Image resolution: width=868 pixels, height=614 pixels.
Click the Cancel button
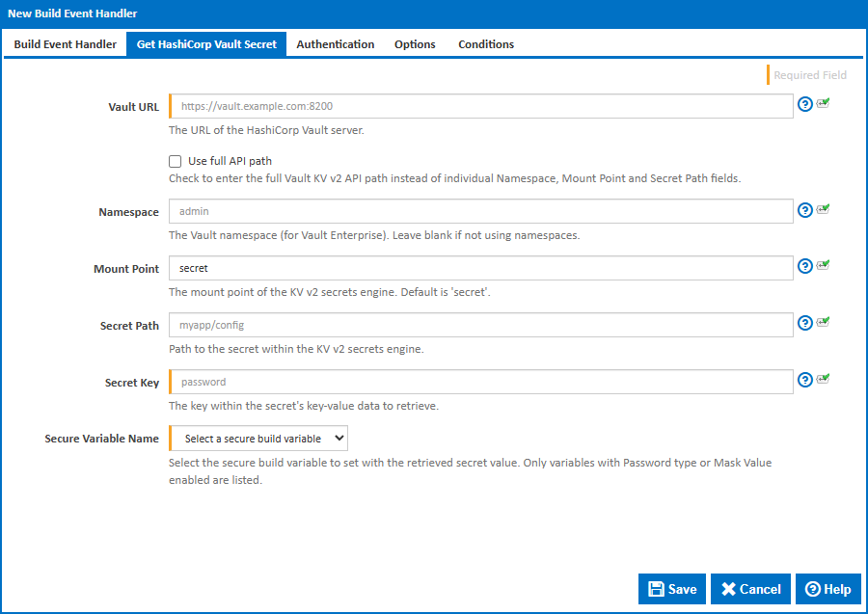tap(750, 589)
